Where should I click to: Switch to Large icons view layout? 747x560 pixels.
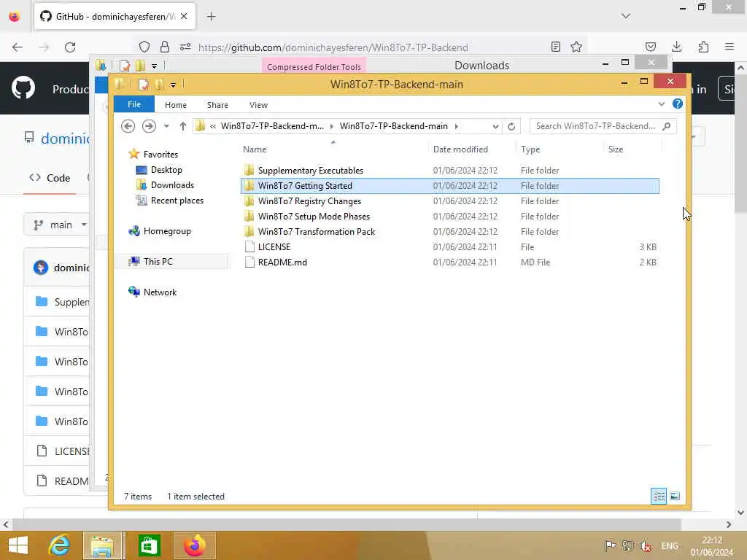675,496
